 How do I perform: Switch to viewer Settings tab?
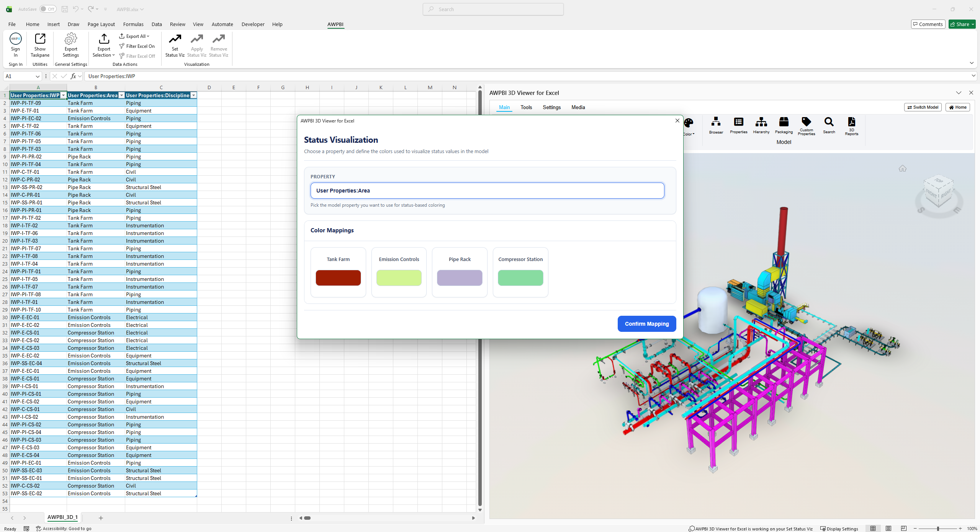(x=551, y=107)
